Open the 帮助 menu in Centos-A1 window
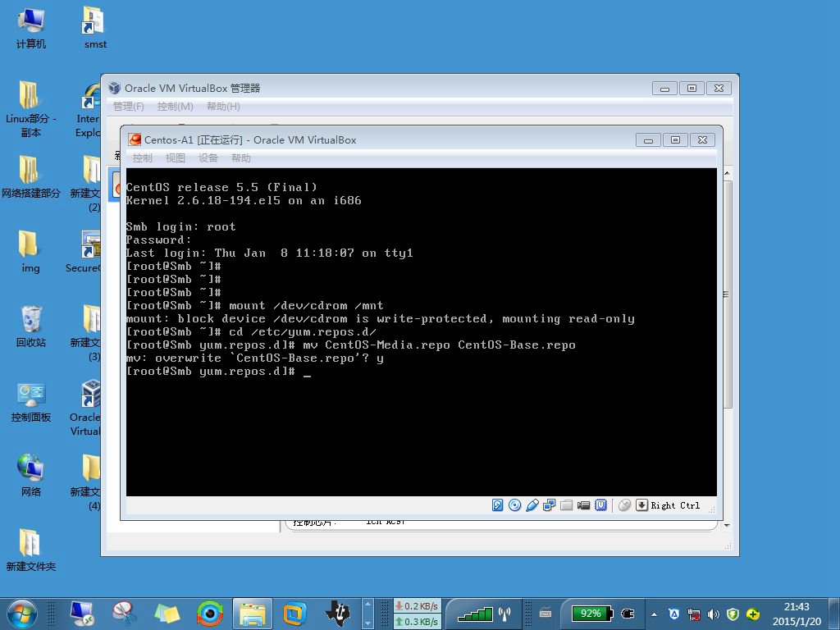Viewport: 840px width, 630px height. (241, 158)
